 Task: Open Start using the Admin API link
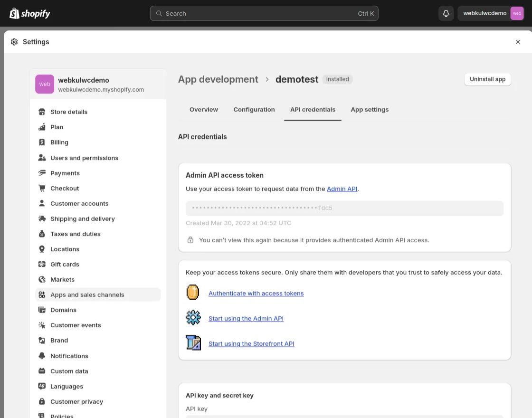click(x=246, y=319)
